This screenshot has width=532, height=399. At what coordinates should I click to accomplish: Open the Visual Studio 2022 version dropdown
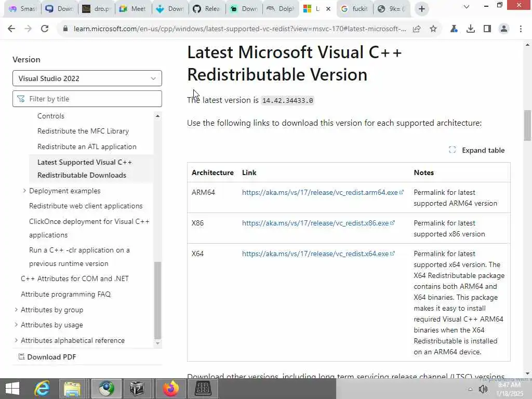(87, 78)
